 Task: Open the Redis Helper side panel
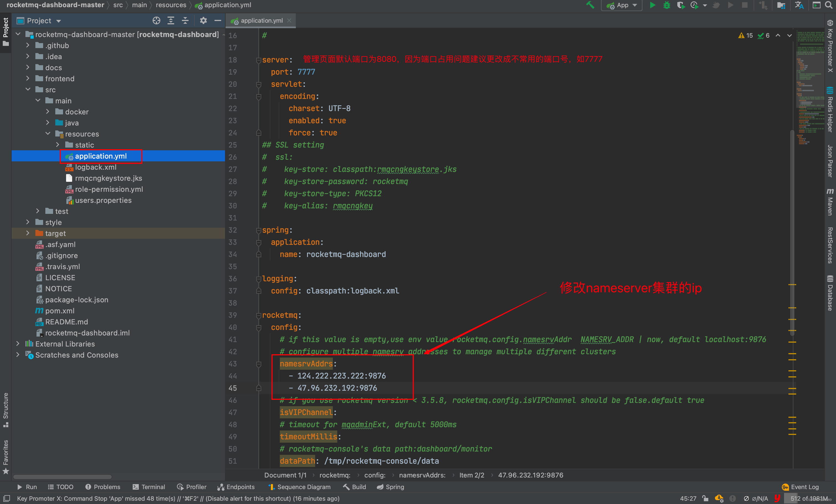pyautogui.click(x=830, y=109)
